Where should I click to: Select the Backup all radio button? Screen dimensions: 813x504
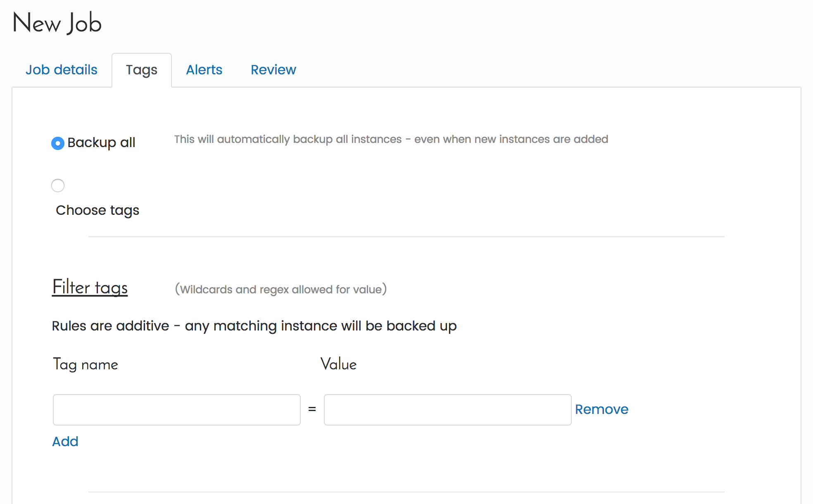pos(58,143)
